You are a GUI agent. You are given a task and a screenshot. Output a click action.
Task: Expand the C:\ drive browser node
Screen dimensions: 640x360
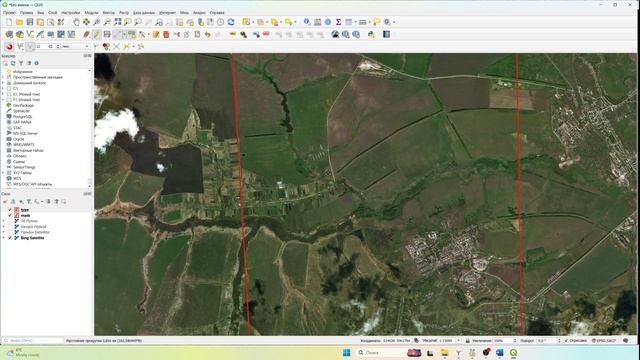[x=3, y=88]
